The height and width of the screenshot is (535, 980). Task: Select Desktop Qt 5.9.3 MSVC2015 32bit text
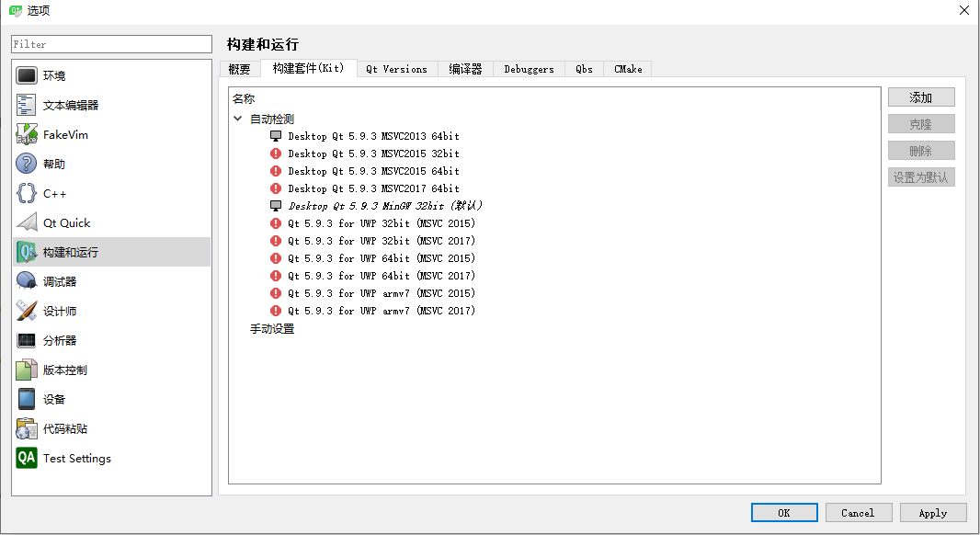coord(374,154)
